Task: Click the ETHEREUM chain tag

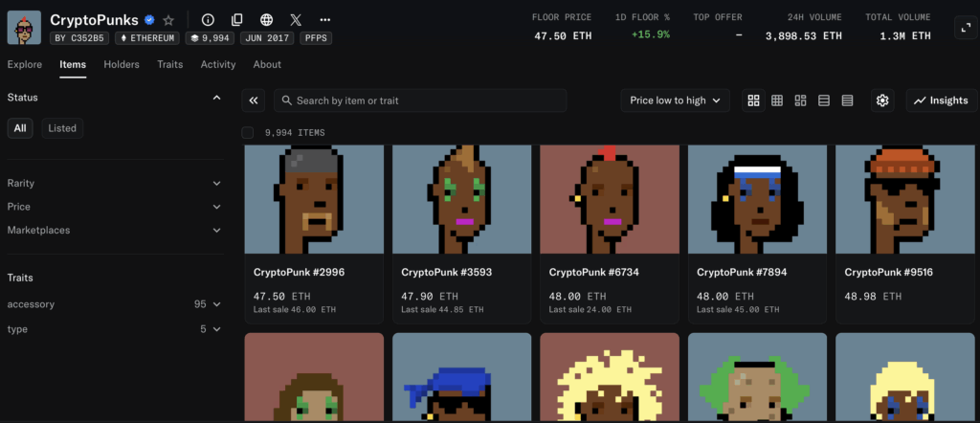Action: (147, 38)
